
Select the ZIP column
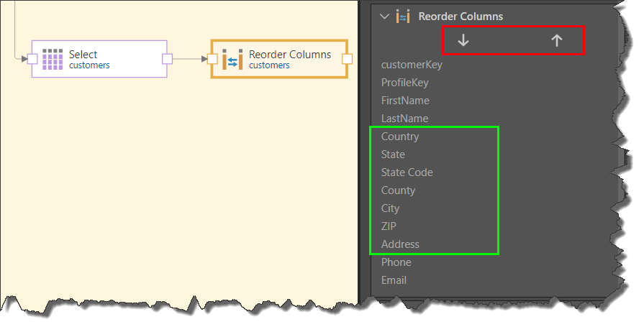(x=389, y=226)
